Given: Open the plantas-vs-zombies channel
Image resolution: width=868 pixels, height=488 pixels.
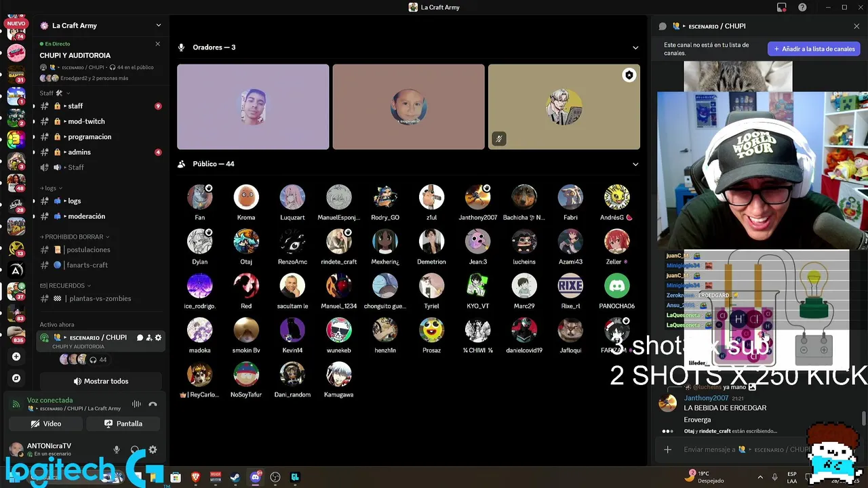Looking at the screenshot, I should click(x=100, y=298).
